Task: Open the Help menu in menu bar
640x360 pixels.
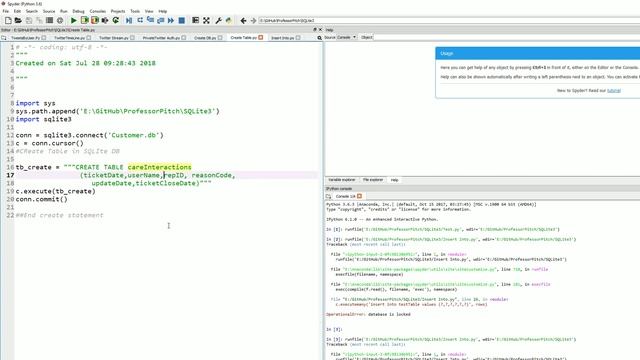Action: tap(163, 11)
